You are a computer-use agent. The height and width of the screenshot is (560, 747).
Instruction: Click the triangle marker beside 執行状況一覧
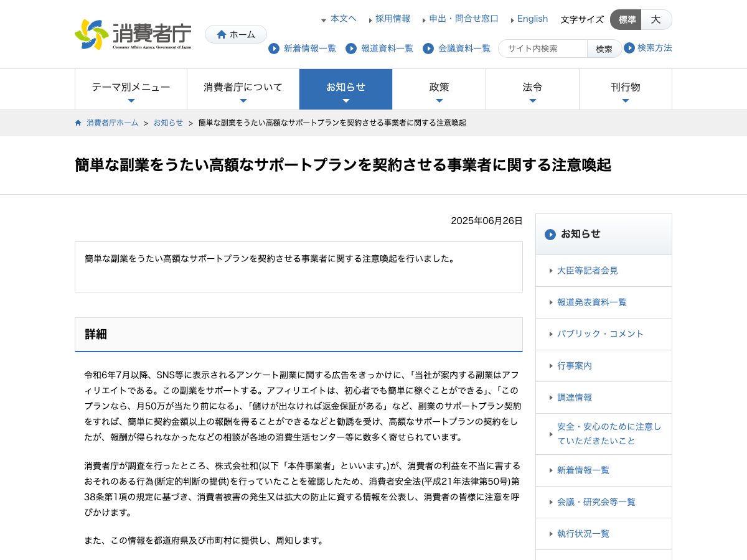pyautogui.click(x=552, y=534)
